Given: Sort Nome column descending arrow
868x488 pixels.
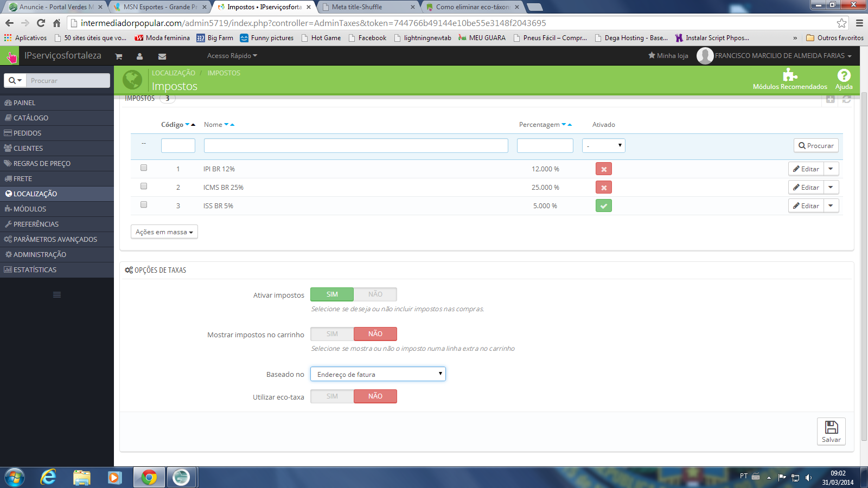Looking at the screenshot, I should pos(226,125).
